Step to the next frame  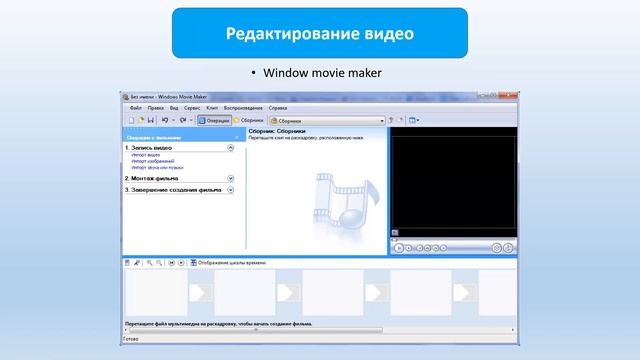pyautogui.click(x=436, y=248)
